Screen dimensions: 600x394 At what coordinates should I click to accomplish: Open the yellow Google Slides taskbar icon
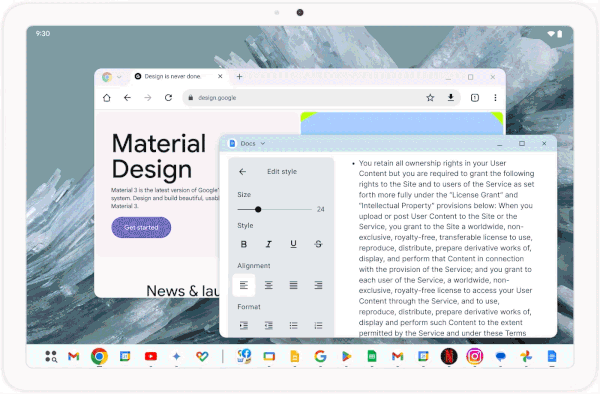(x=295, y=357)
